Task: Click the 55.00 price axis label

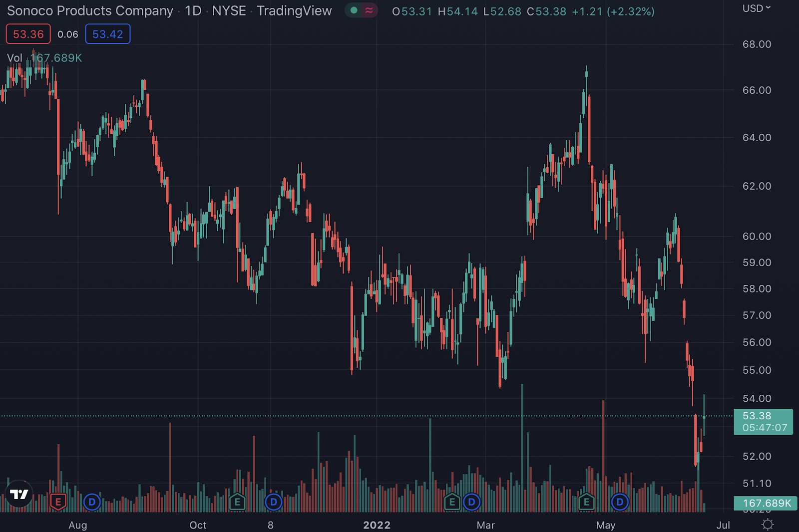Action: coord(757,370)
